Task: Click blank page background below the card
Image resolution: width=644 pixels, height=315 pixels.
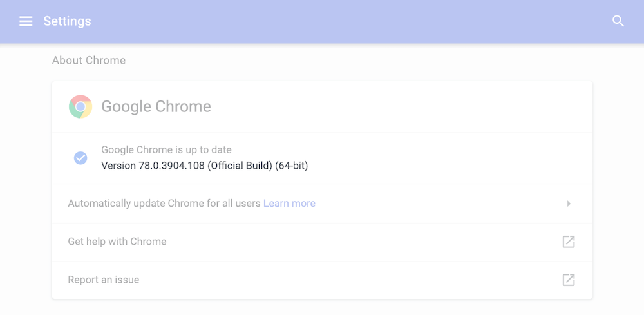Action: (x=322, y=307)
